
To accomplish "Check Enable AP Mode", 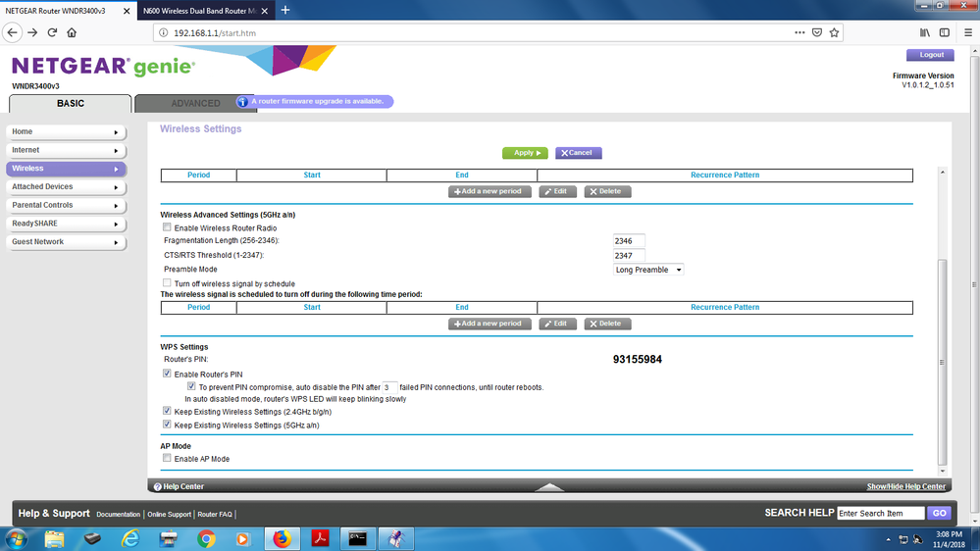I will [x=167, y=458].
